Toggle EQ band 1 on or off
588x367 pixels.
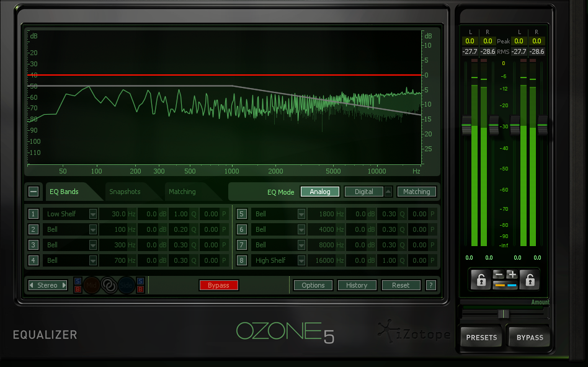click(x=33, y=214)
